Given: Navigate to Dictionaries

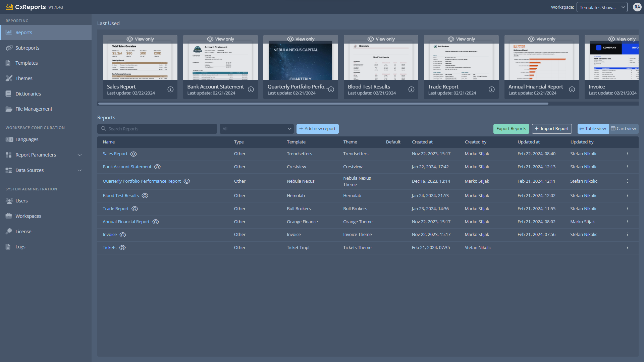Looking at the screenshot, I should tap(28, 94).
